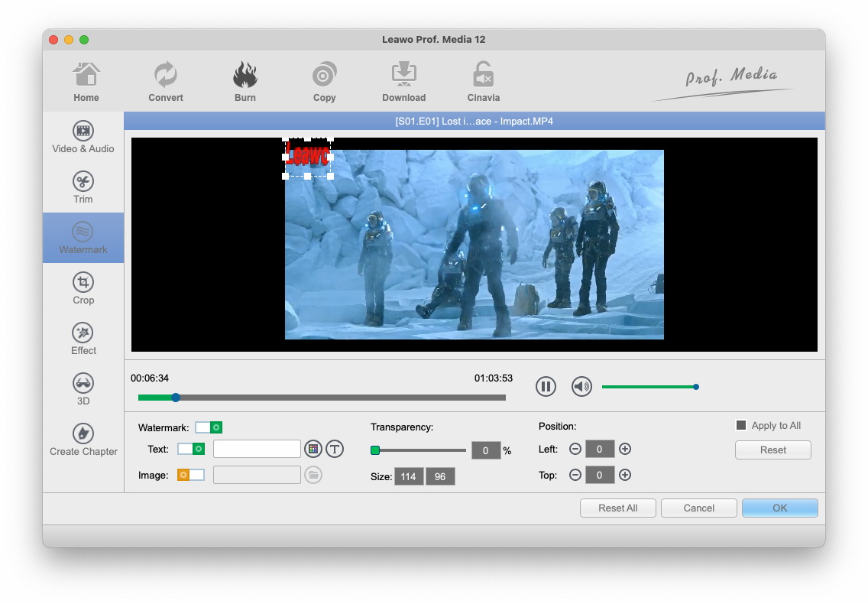Mute the video preview audio
The width and height of the screenshot is (868, 604).
581,387
